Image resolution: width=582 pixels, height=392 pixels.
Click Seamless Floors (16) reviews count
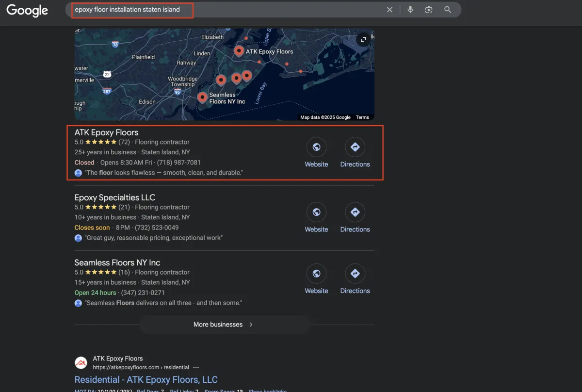tap(124, 272)
